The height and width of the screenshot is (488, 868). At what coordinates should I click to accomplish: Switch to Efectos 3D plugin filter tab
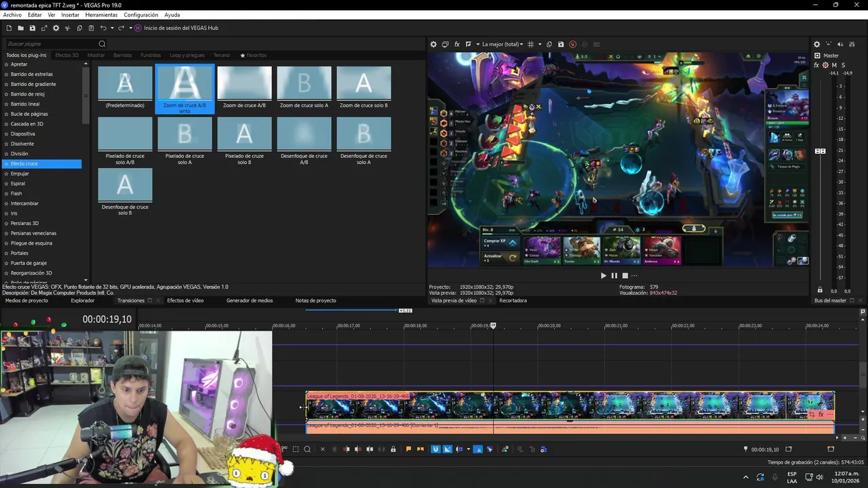(x=66, y=56)
